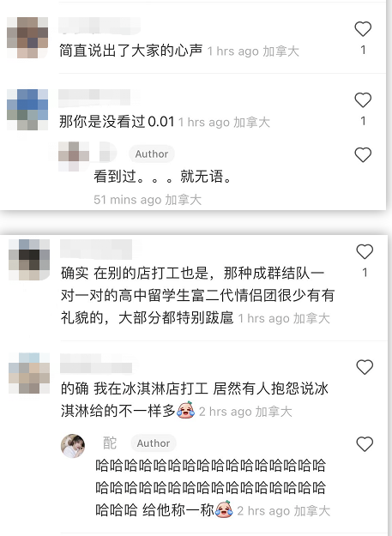Like the author reply '看到过。。。就无语。'

coord(363,154)
